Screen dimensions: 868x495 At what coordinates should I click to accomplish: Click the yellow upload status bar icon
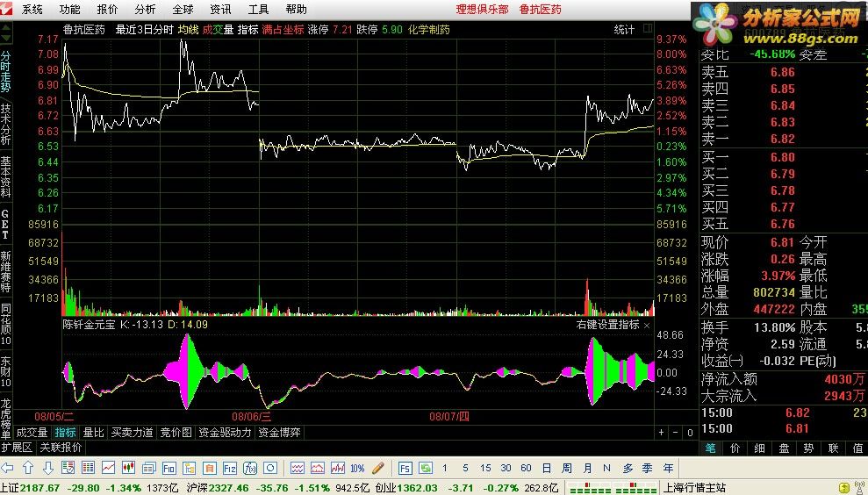(x=844, y=488)
